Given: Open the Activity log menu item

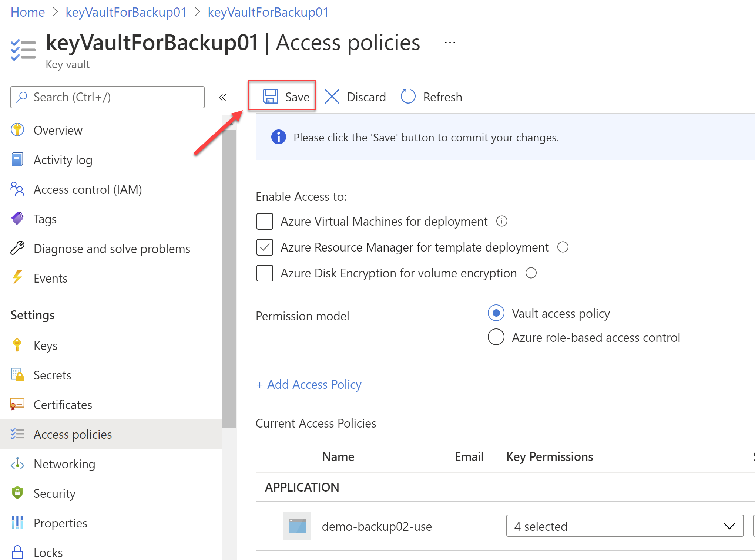Looking at the screenshot, I should click(x=63, y=160).
